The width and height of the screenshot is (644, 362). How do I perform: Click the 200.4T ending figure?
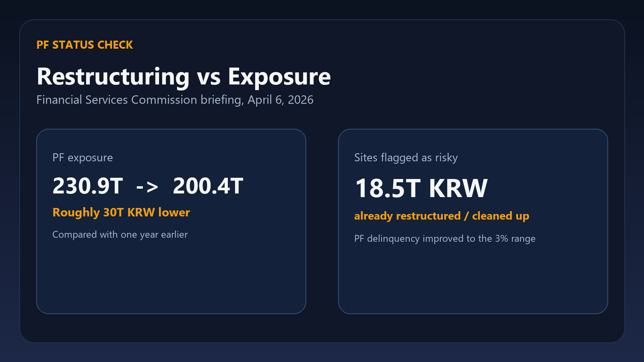208,186
